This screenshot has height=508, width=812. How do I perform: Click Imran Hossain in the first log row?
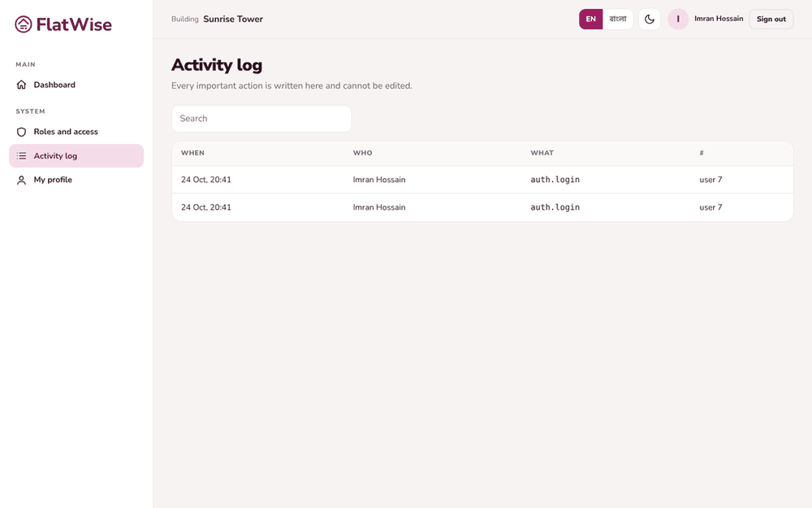pos(379,180)
